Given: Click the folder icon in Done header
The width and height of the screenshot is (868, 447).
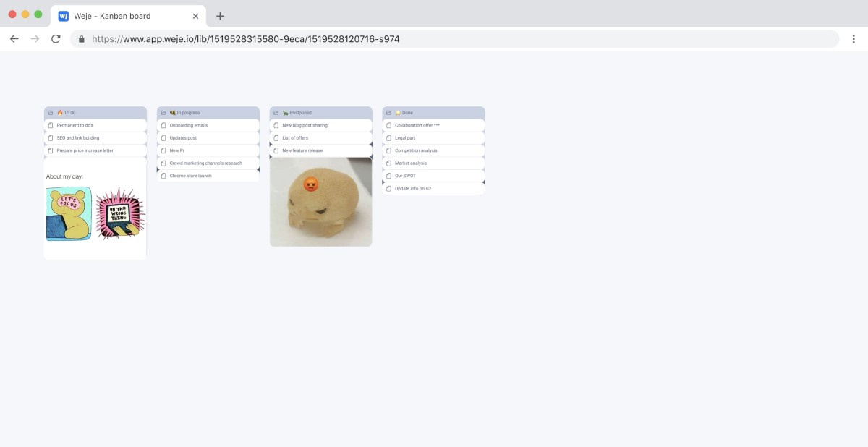Looking at the screenshot, I should 388,113.
